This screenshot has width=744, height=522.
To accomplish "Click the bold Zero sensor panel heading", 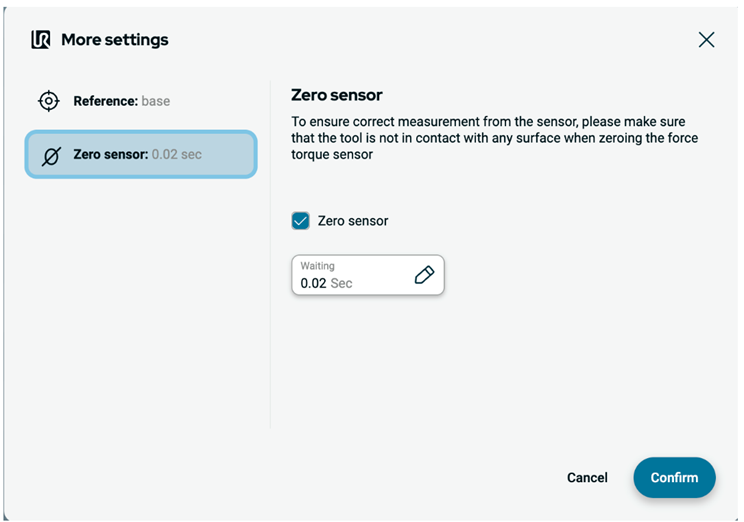I will tap(337, 95).
